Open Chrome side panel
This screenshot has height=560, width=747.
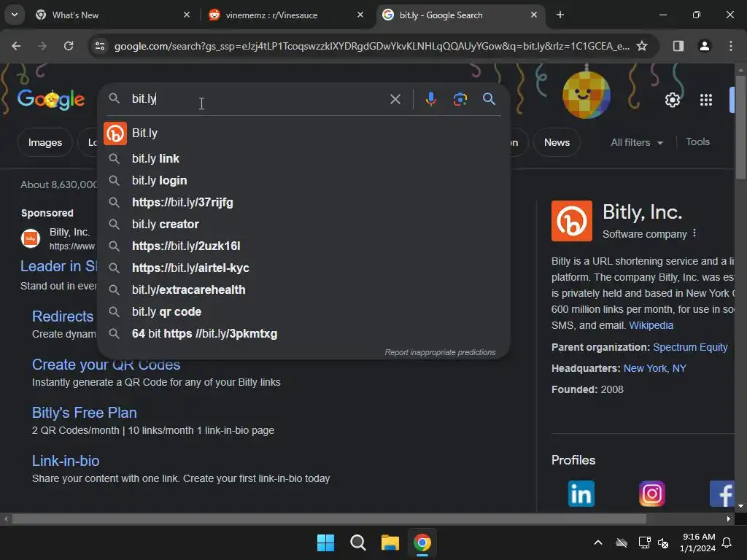click(x=678, y=46)
